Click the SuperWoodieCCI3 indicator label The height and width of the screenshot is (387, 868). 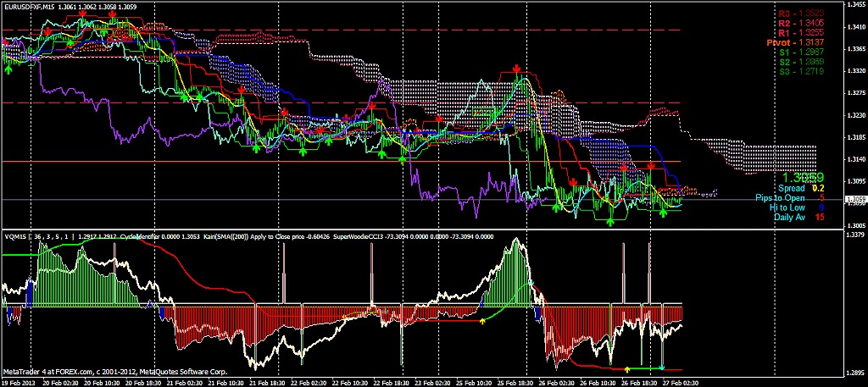click(x=359, y=236)
